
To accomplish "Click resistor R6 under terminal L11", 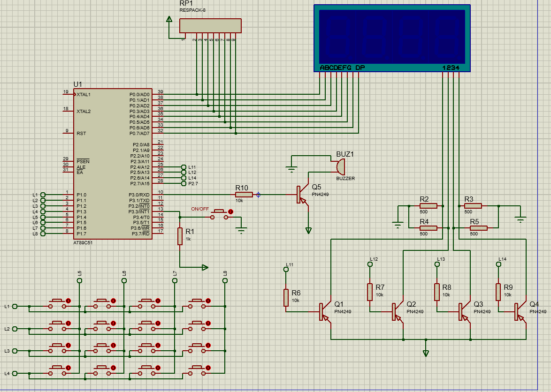I will click(x=286, y=298).
